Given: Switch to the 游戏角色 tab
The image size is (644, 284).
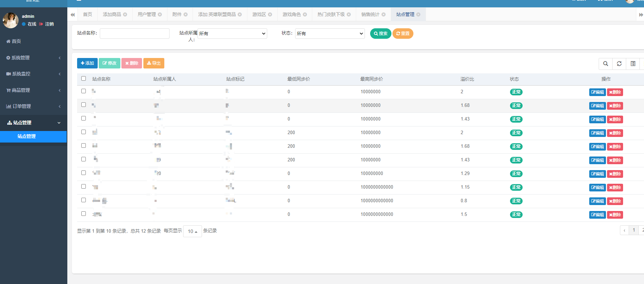Looking at the screenshot, I should (x=291, y=15).
